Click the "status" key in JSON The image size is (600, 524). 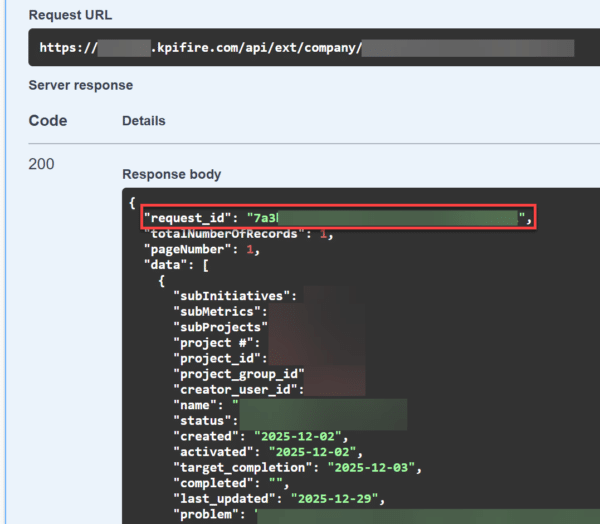click(x=203, y=421)
